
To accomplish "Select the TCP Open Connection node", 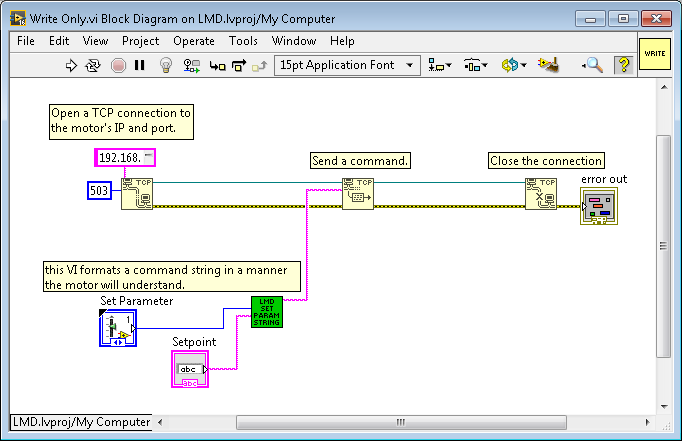I will [x=137, y=194].
